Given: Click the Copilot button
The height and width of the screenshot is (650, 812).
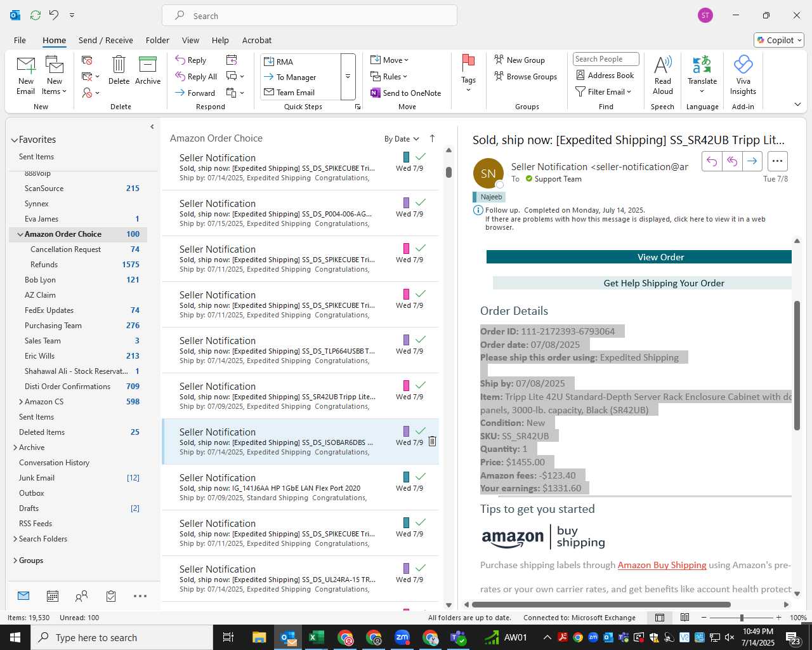Looking at the screenshot, I should [x=779, y=40].
